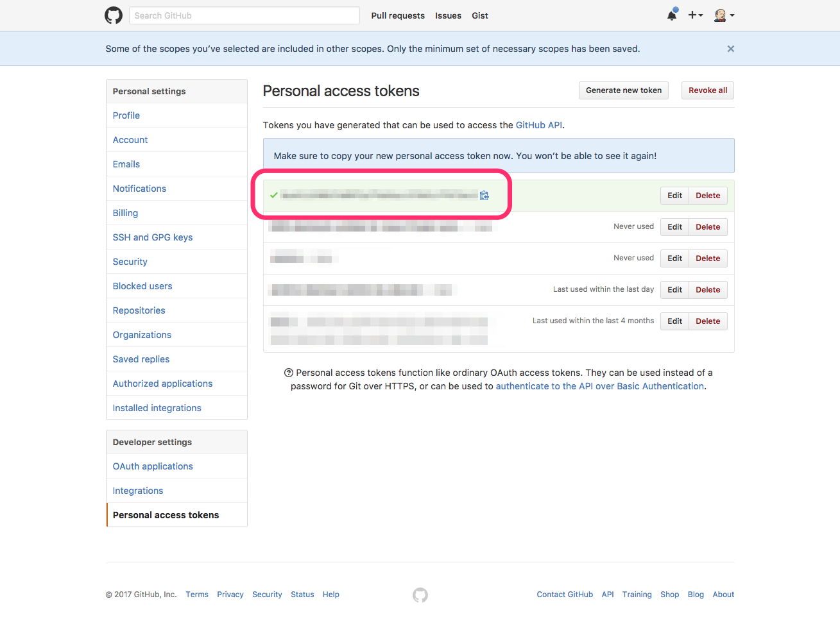Click the Search GitHub field
840x626 pixels.
click(244, 15)
